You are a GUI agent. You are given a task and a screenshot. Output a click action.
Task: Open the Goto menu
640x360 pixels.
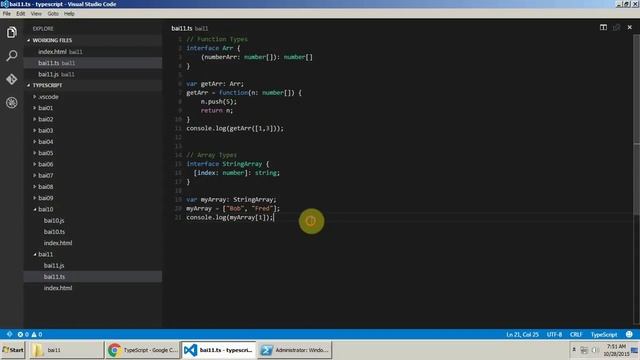[x=53, y=13]
